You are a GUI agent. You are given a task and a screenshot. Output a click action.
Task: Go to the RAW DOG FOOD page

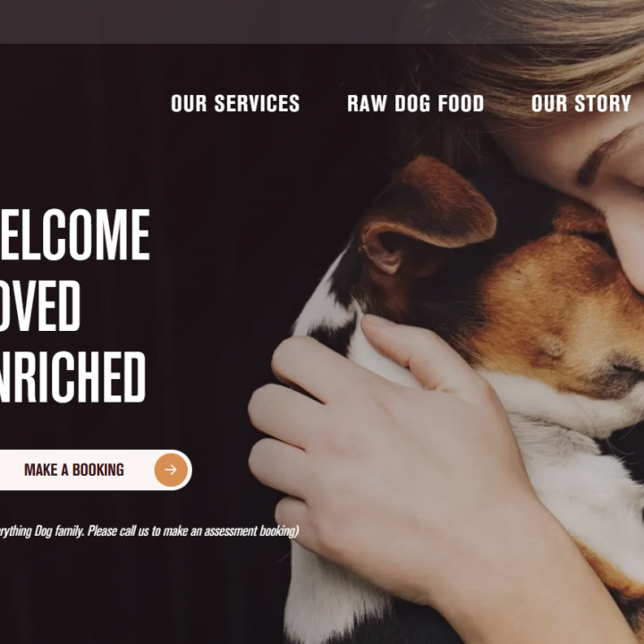[x=416, y=103]
